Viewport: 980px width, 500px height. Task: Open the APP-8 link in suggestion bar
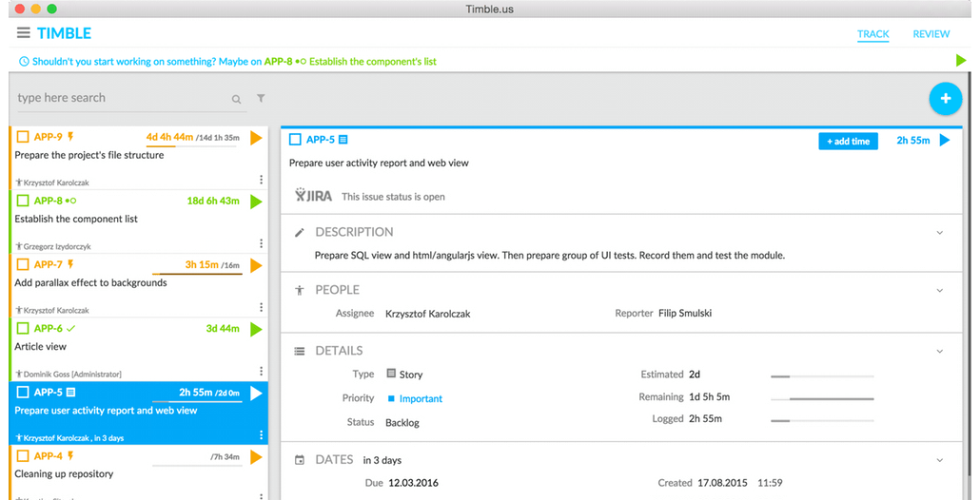(x=278, y=61)
